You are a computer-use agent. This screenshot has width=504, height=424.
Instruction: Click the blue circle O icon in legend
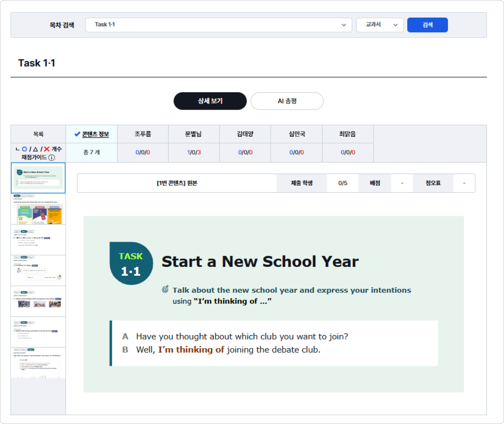coord(24,149)
